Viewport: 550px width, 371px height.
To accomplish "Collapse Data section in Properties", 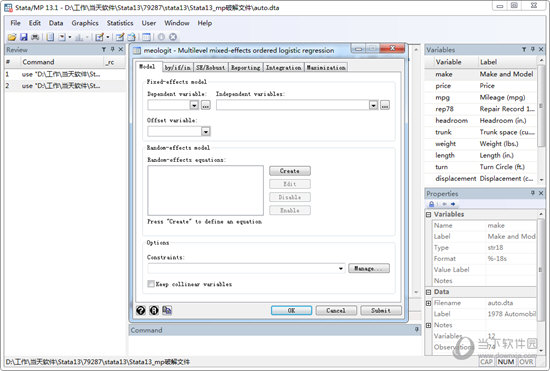I will pyautogui.click(x=429, y=292).
